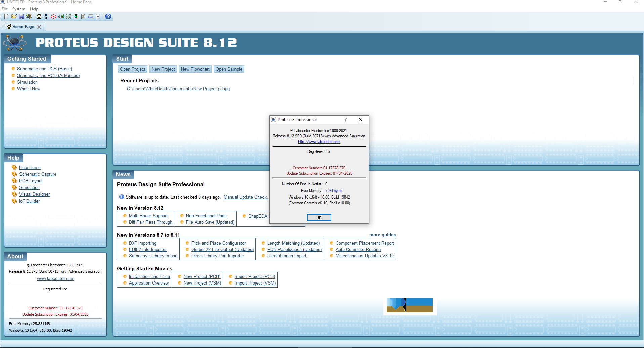Open What's New link
The image size is (644, 348).
point(29,89)
